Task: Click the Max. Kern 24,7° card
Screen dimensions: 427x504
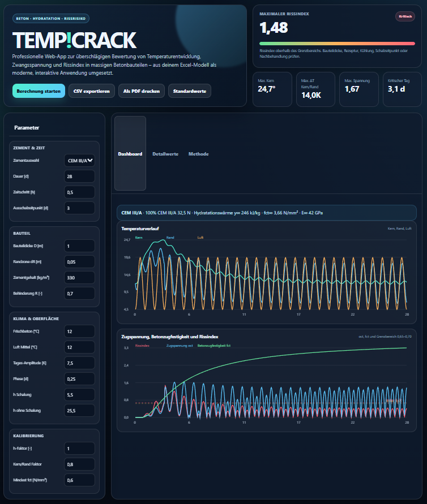Action: pyautogui.click(x=272, y=89)
